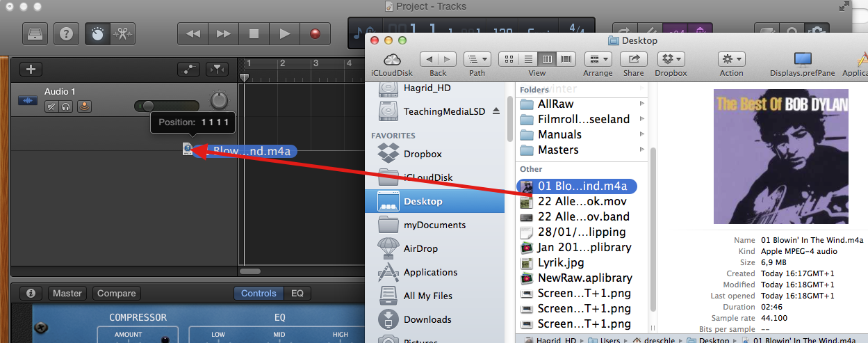The image size is (868, 343).
Task: Go back in the Finder window
Action: coord(430,59)
